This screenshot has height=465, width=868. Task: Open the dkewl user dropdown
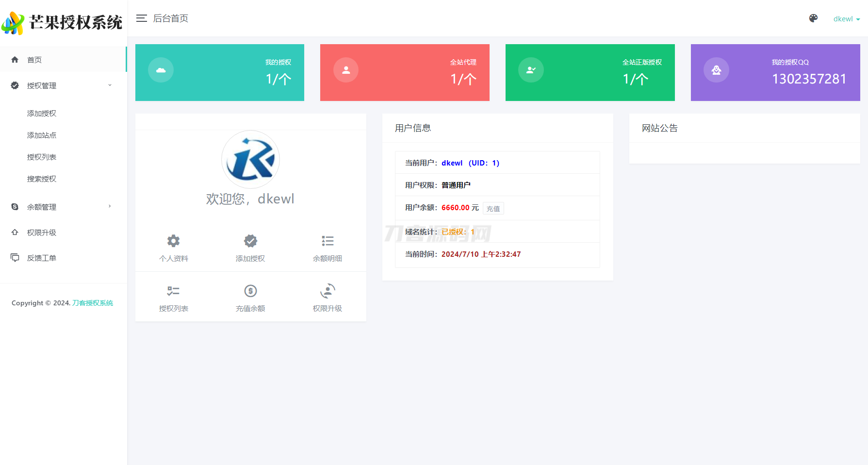[847, 19]
